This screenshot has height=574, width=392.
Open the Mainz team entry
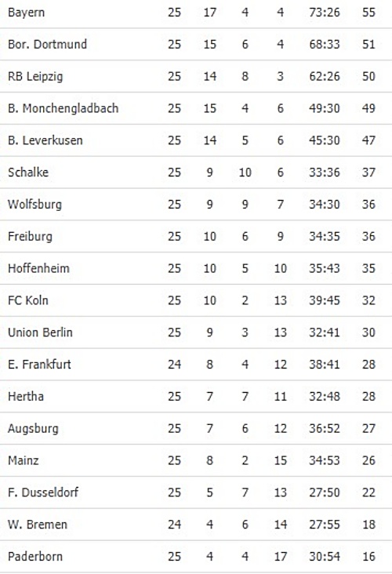[24, 460]
